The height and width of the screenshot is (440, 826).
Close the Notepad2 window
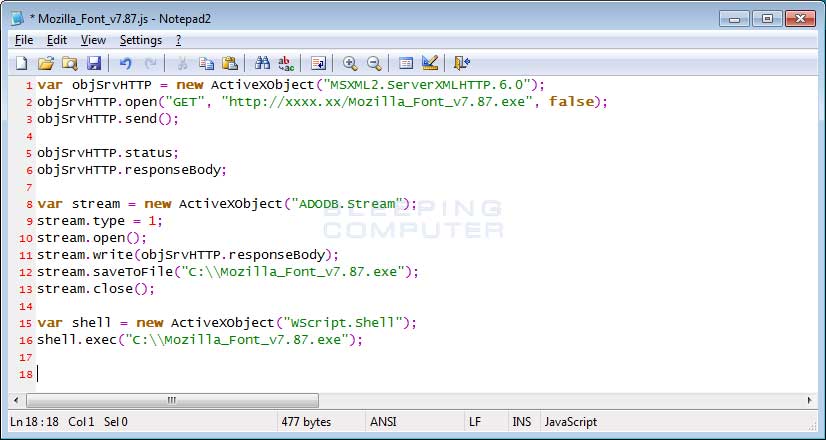pyautogui.click(x=800, y=19)
